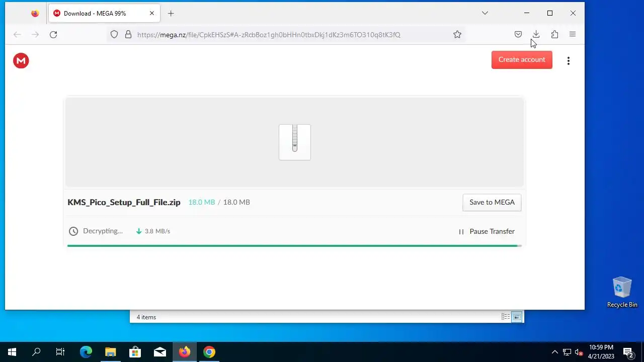This screenshot has height=362, width=644.
Task: Close the Download - MEGA tab
Action: (152, 13)
